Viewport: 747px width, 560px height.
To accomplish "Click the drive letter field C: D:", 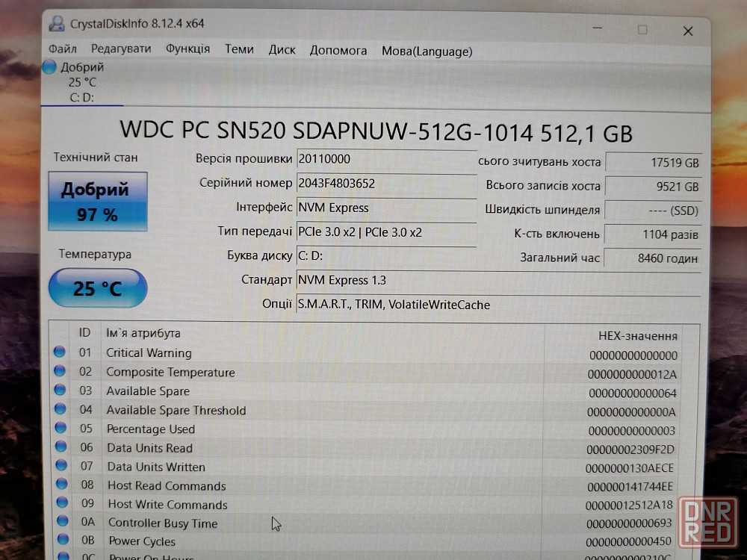I will click(386, 255).
